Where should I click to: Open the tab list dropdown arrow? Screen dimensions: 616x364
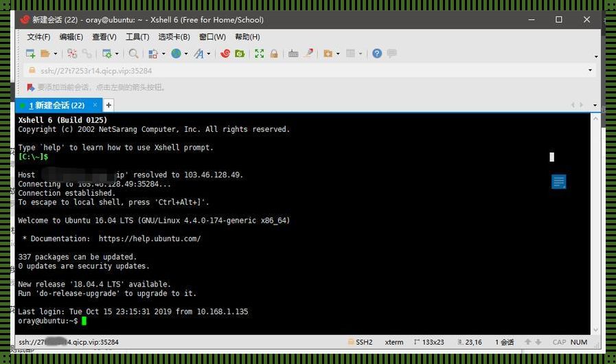(595, 105)
